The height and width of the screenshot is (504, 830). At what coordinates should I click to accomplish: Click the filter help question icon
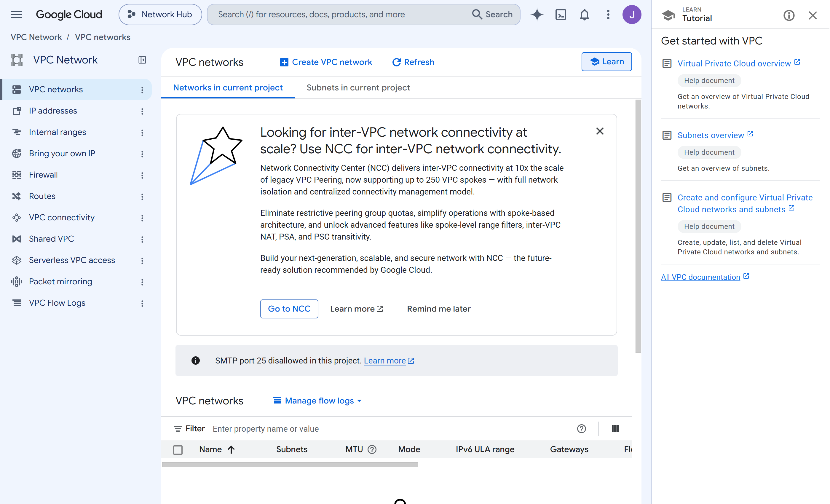581,428
